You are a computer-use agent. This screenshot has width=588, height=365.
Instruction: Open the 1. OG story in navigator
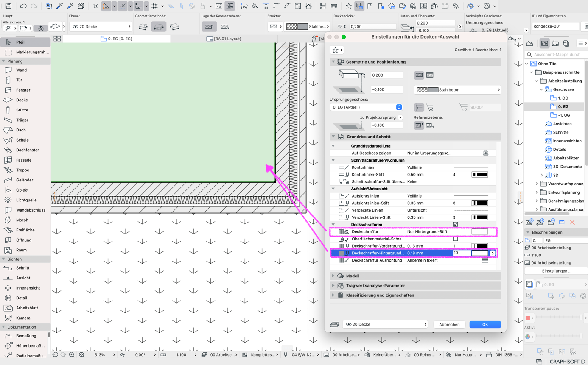point(563,98)
